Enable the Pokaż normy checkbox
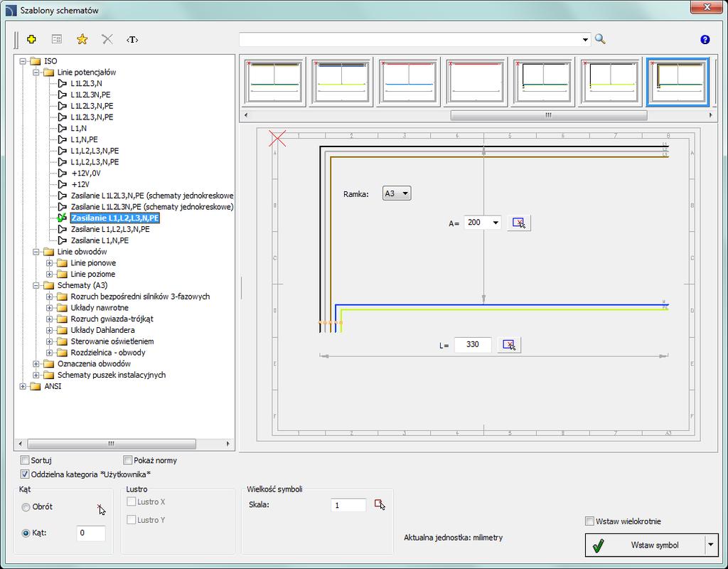Viewport: 728px width, 569px height. pyautogui.click(x=128, y=460)
